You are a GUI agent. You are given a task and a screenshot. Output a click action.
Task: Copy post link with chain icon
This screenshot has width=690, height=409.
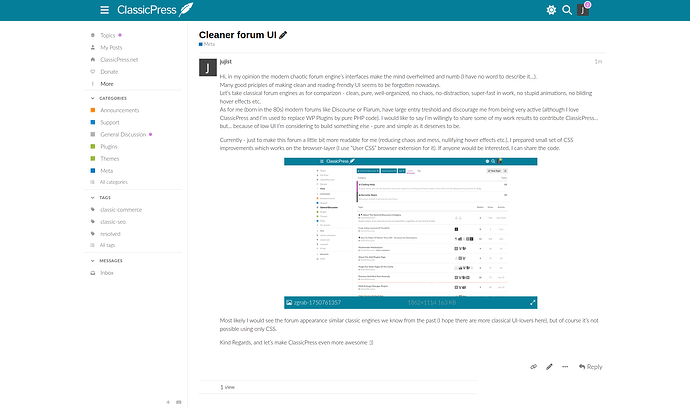(x=533, y=367)
